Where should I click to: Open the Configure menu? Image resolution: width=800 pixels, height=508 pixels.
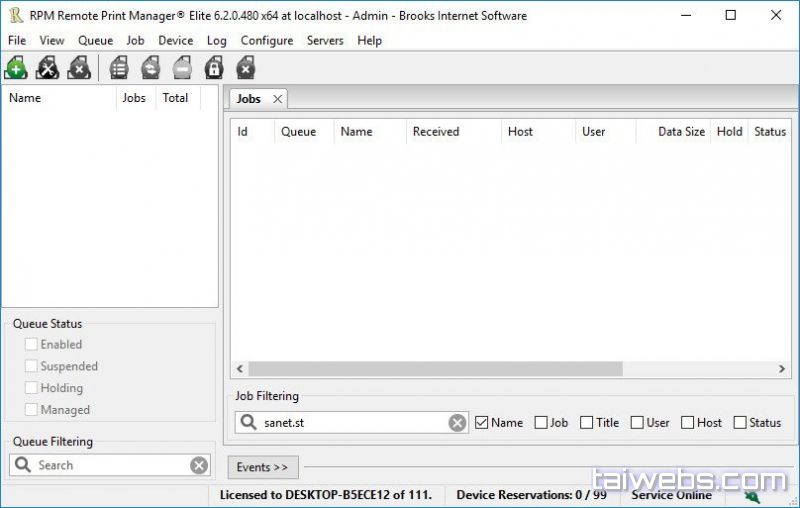tap(267, 41)
